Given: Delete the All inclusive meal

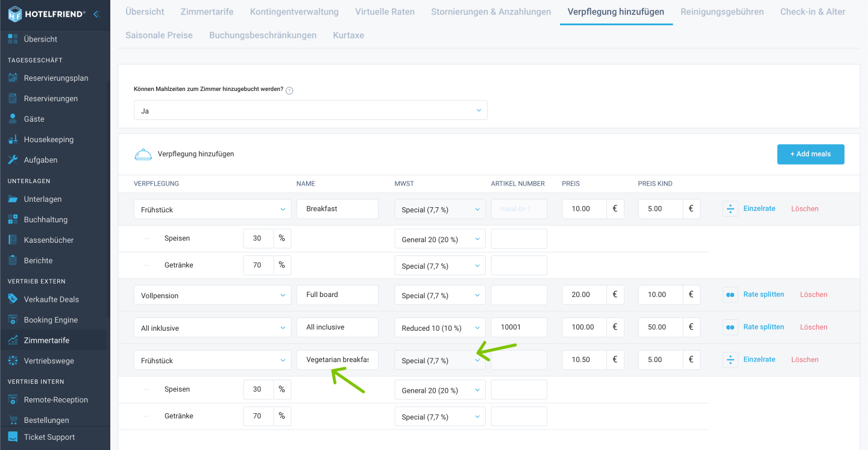Looking at the screenshot, I should click(814, 327).
